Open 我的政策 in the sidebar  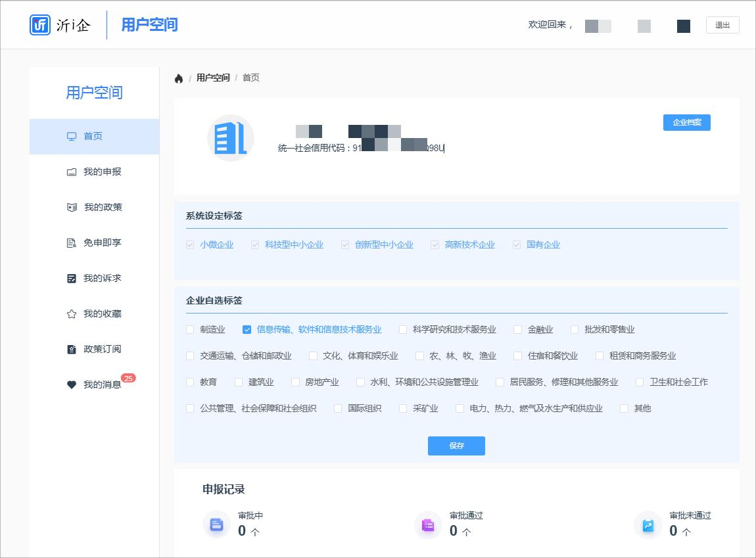pyautogui.click(x=103, y=208)
